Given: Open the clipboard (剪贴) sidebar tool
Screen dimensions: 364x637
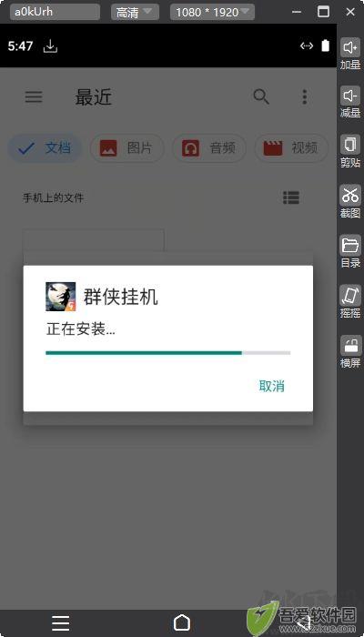Looking at the screenshot, I should 349,145.
